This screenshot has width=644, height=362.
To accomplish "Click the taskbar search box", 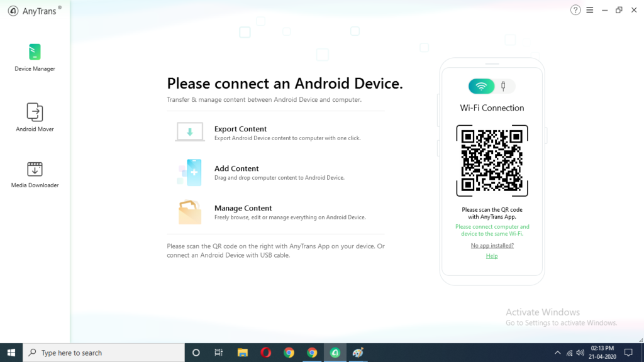I will [x=104, y=353].
